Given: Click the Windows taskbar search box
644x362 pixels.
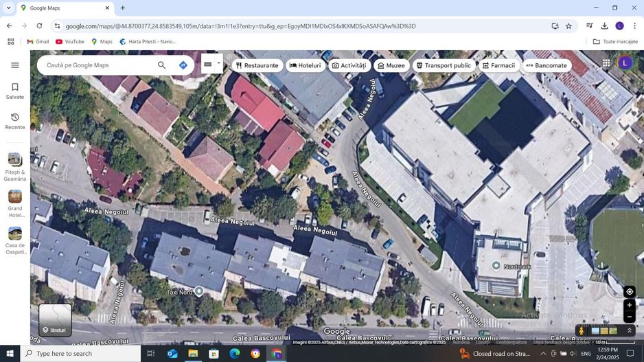Looking at the screenshot, I should point(80,353).
